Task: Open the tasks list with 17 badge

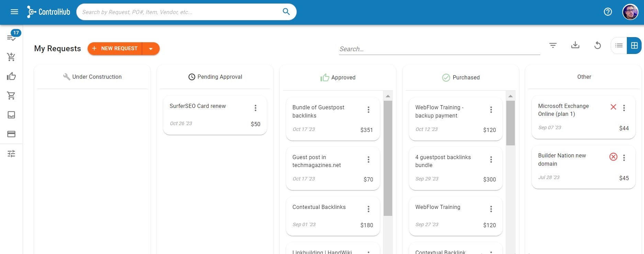Action: [x=11, y=37]
